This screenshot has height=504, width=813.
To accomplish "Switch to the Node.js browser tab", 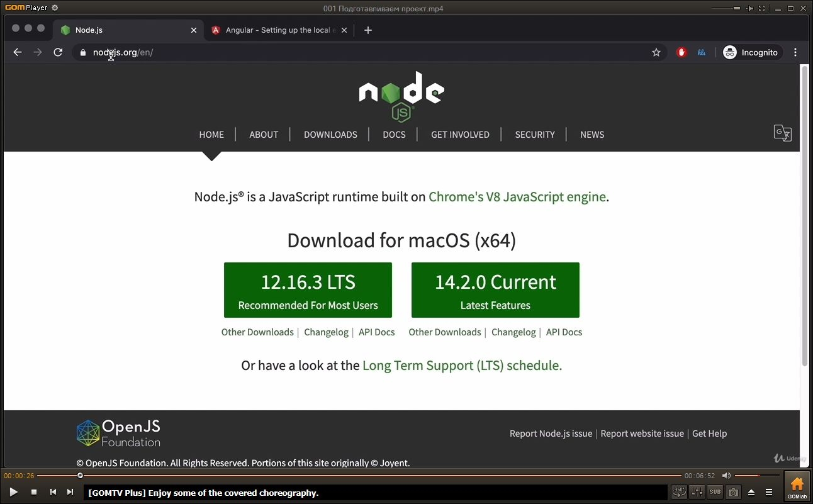I will (128, 30).
